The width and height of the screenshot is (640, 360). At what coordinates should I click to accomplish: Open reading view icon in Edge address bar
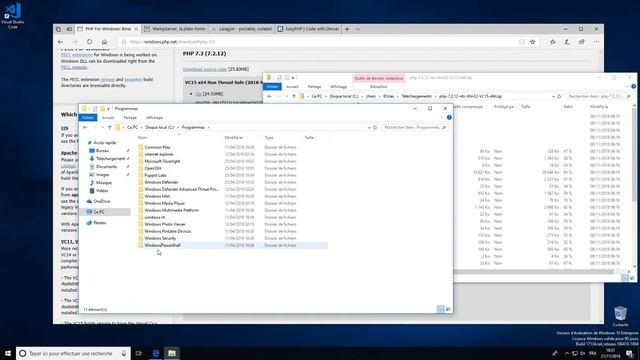tap(522, 42)
